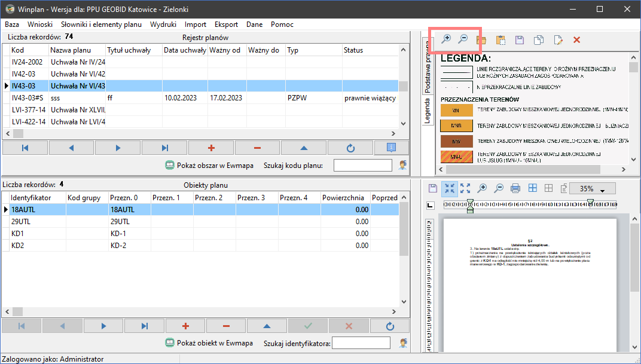Open the Słowniki i elementy planu menu
The height and width of the screenshot is (364, 641).
101,25
